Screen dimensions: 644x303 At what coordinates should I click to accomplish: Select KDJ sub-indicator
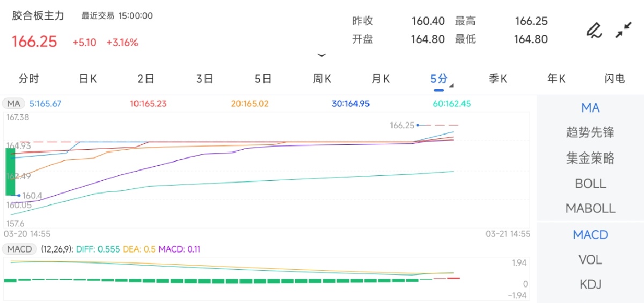tap(590, 284)
